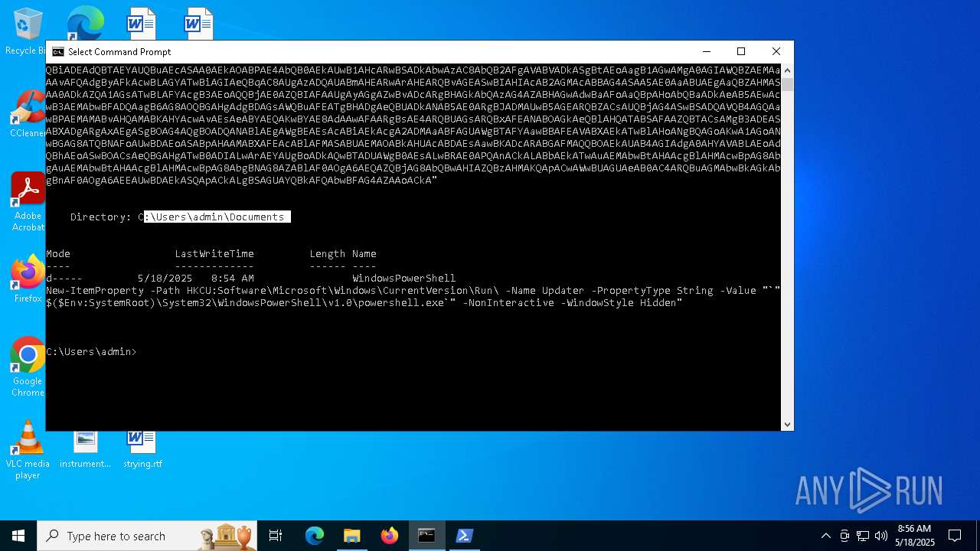980x551 pixels.
Task: Click the highlighted Documents directory path text
Action: [x=217, y=217]
